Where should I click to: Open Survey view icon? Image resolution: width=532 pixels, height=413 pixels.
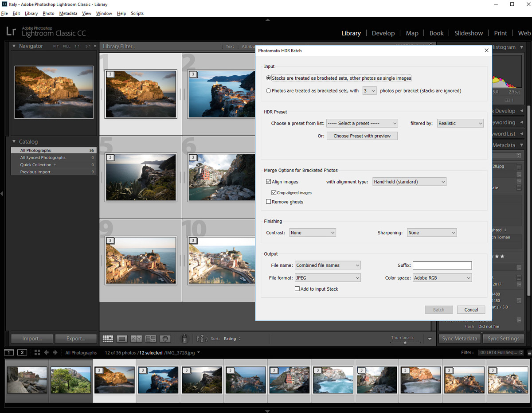151,339
